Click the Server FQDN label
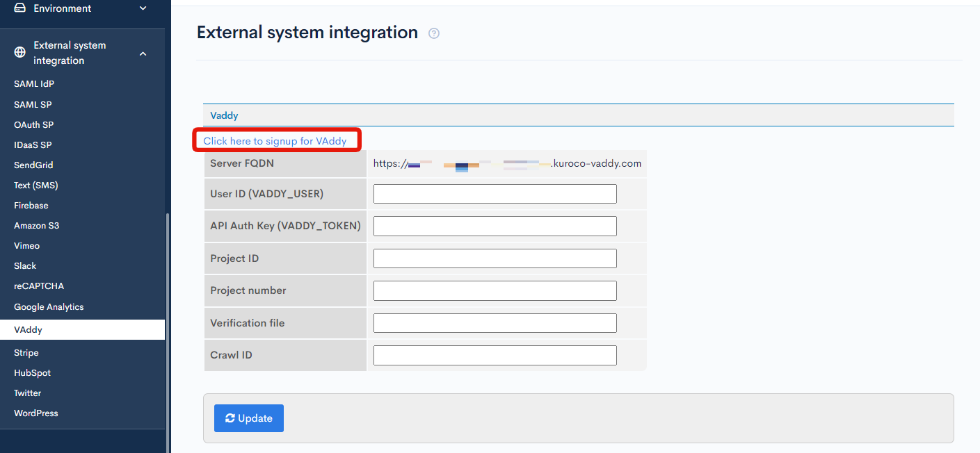The height and width of the screenshot is (453, 980). 242,164
